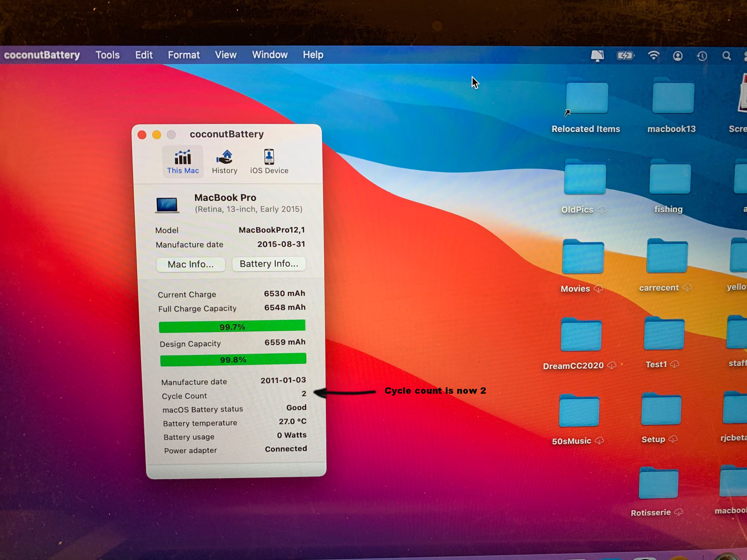Open the Format menu

(184, 55)
